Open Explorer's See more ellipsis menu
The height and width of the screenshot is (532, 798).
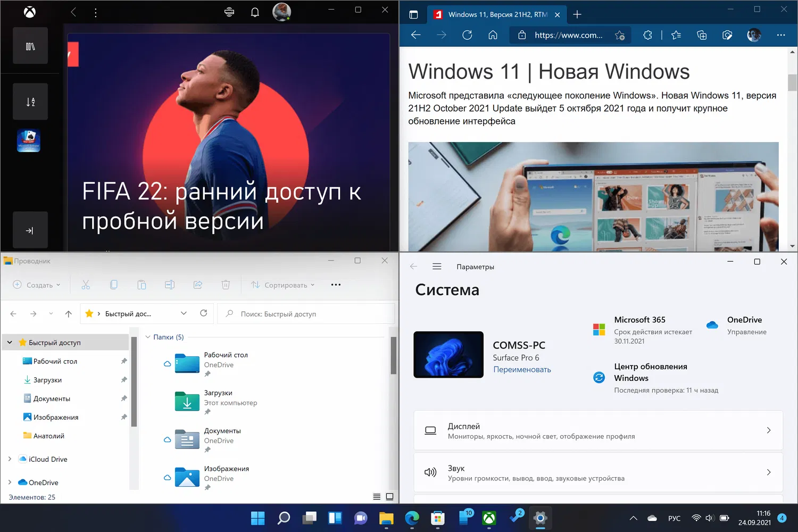point(336,285)
